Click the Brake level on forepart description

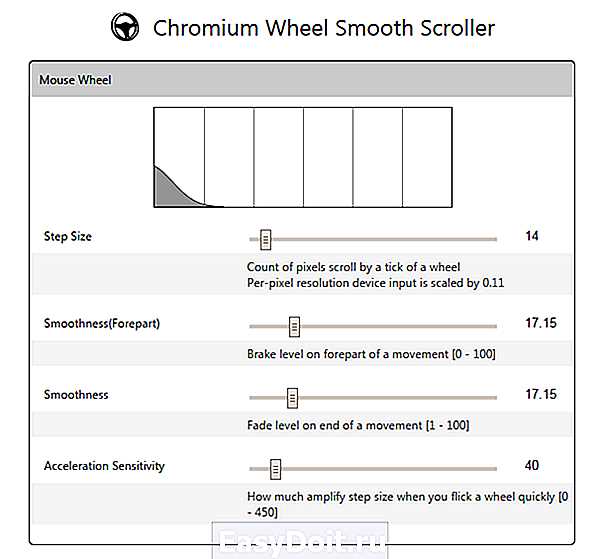point(371,354)
